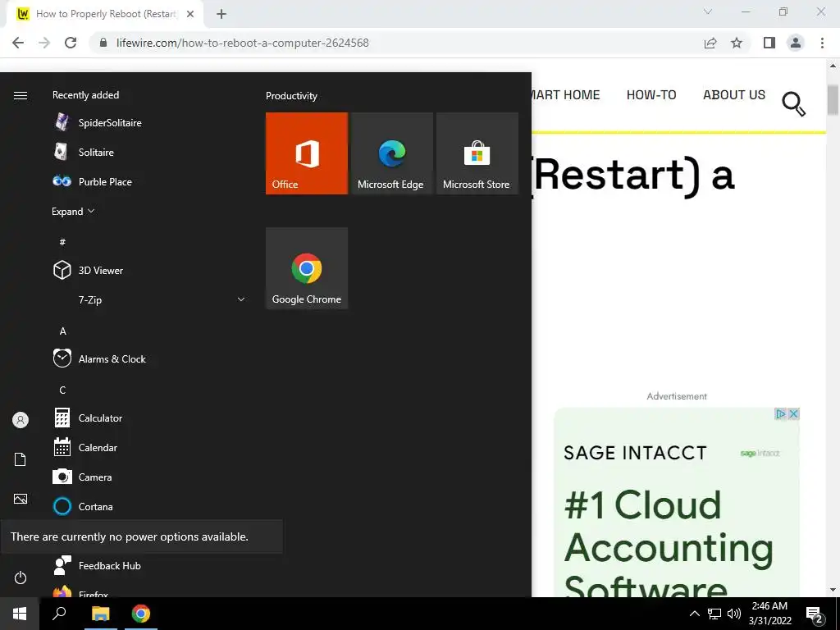The image size is (840, 630).
Task: Open network status tray icon
Action: [x=714, y=614]
